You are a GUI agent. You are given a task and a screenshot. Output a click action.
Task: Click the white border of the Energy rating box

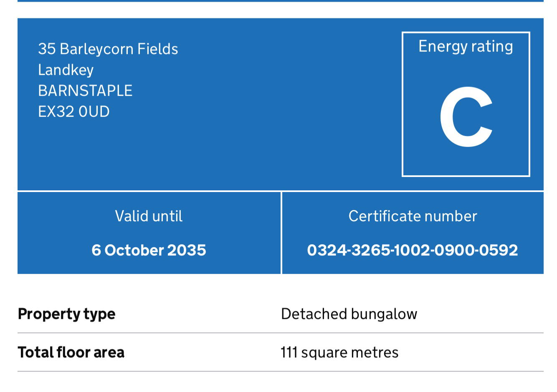click(x=403, y=104)
